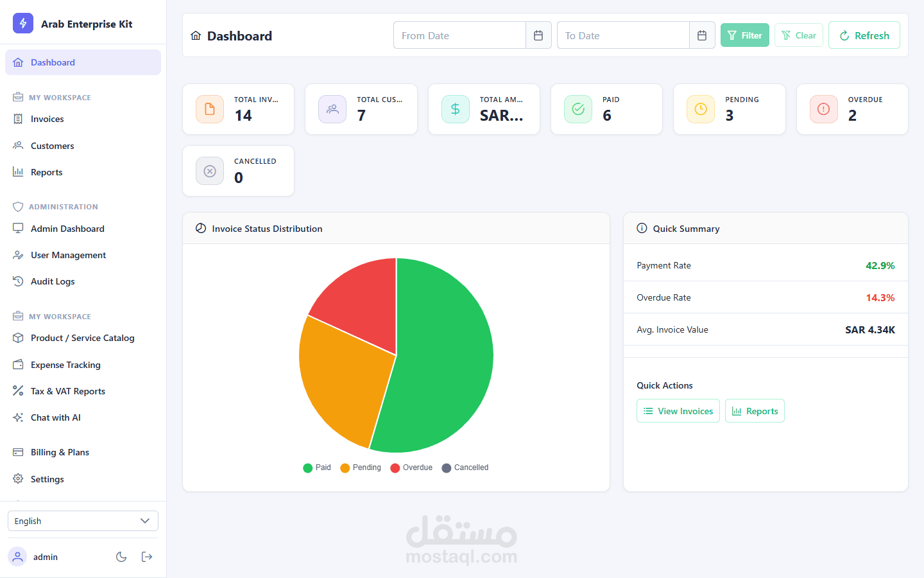Open Settings in sidebar
Screen dimensions: 924x578
click(x=83, y=479)
